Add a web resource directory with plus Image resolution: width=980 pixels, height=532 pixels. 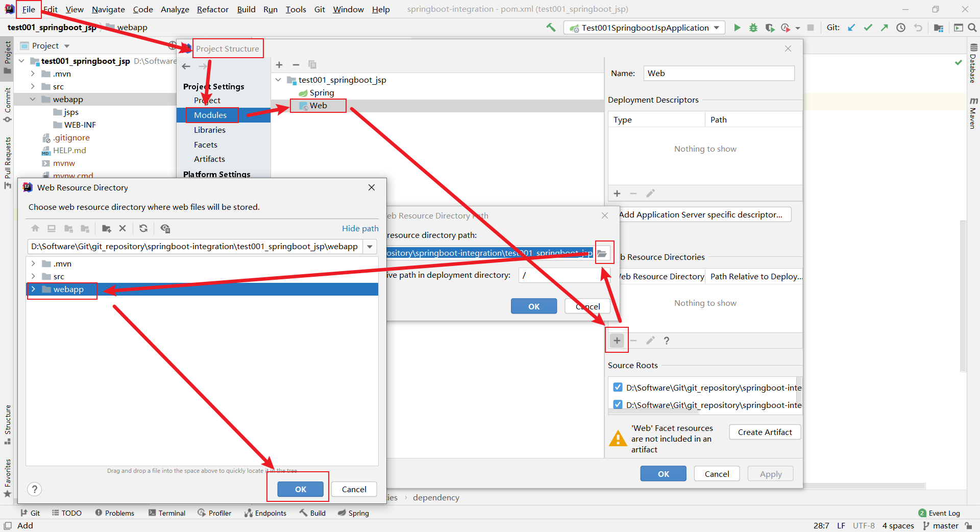tap(617, 341)
